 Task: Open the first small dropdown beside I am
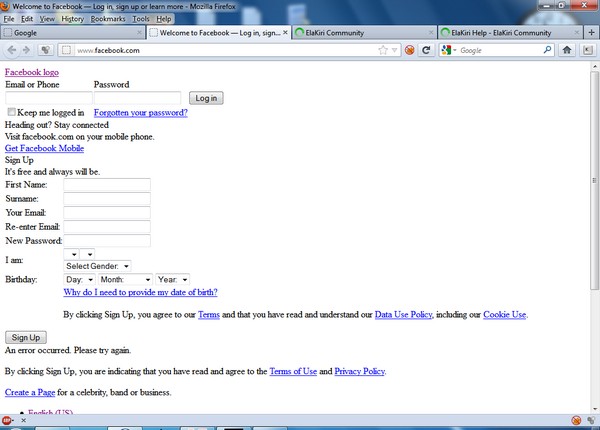pyautogui.click(x=71, y=254)
